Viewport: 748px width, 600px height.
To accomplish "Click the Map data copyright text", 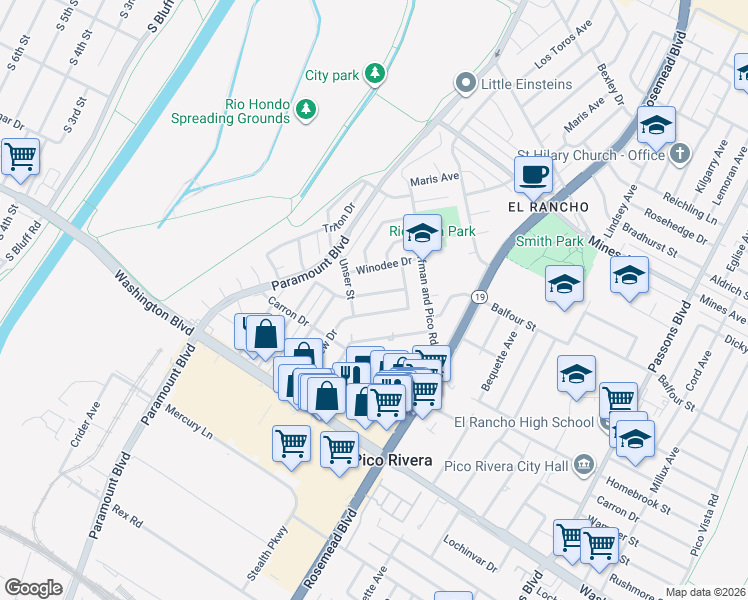I will 705,592.
